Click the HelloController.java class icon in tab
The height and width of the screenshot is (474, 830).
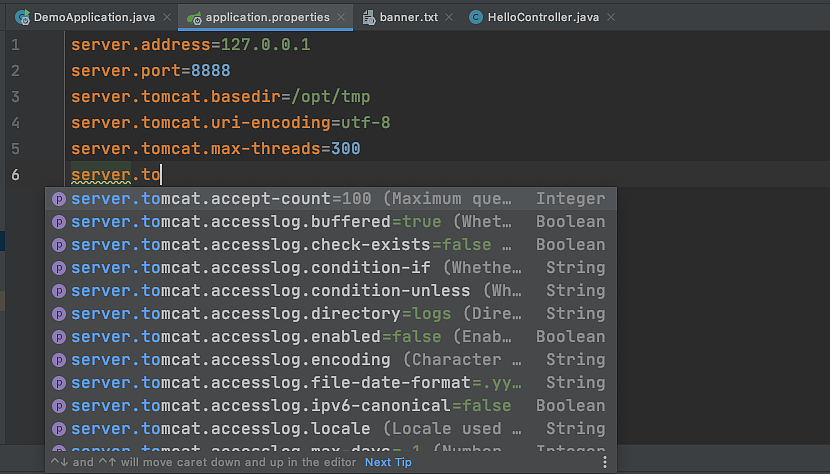click(476, 17)
